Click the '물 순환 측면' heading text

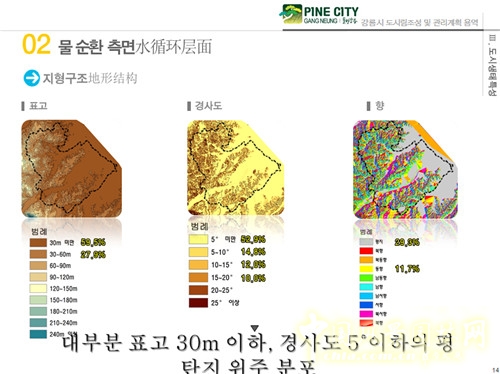pos(96,47)
